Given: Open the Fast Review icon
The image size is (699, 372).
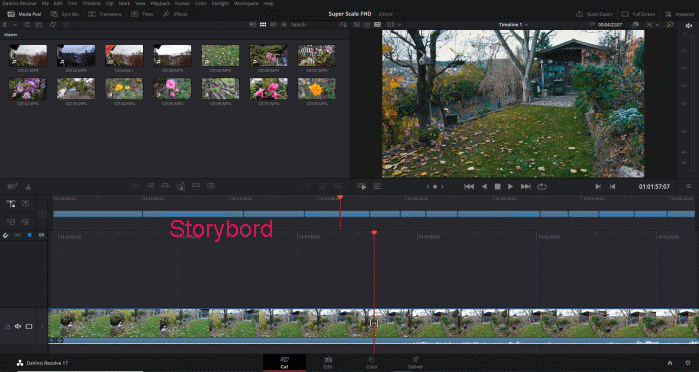Looking at the screenshot, I should point(362,186).
